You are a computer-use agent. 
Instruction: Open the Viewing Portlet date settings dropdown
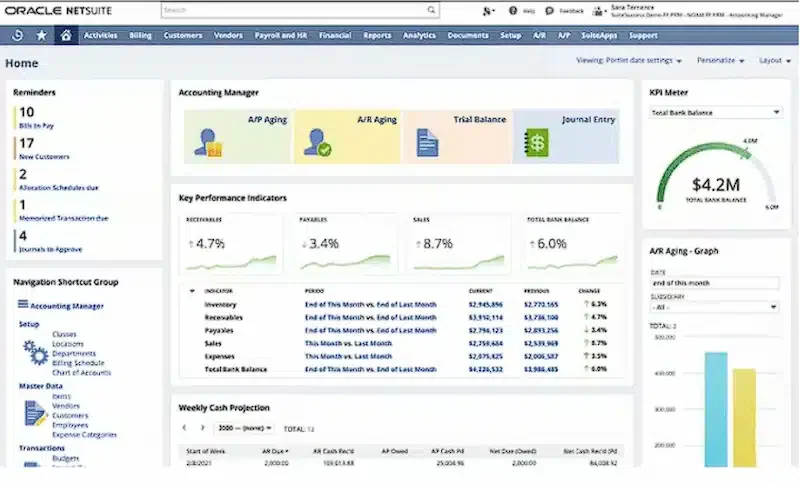click(629, 60)
